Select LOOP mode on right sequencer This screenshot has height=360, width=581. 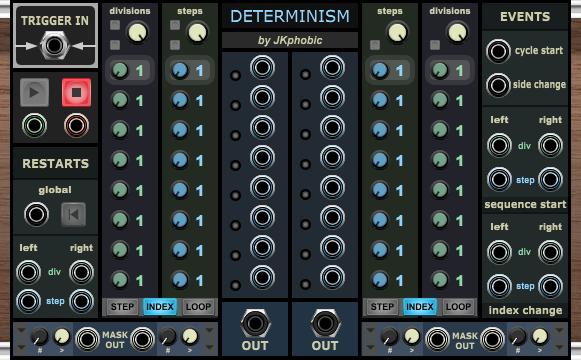click(458, 307)
